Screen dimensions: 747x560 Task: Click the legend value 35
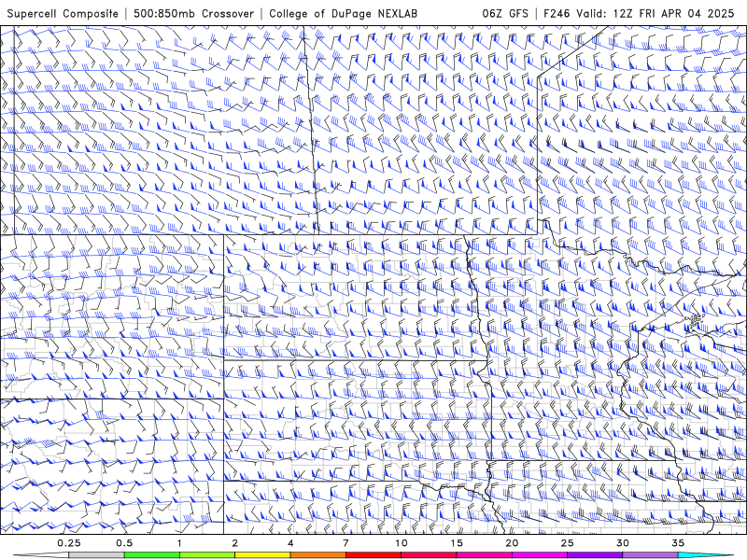coord(678,543)
